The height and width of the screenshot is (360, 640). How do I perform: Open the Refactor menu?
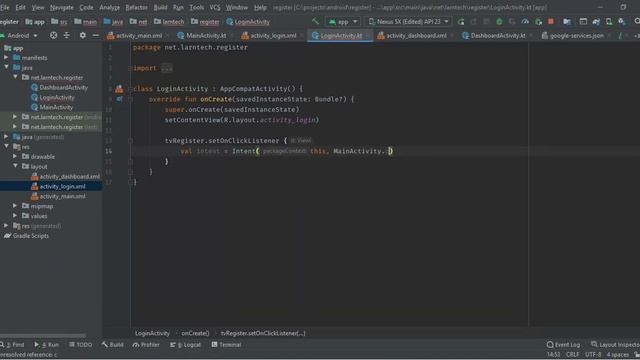coord(136,7)
